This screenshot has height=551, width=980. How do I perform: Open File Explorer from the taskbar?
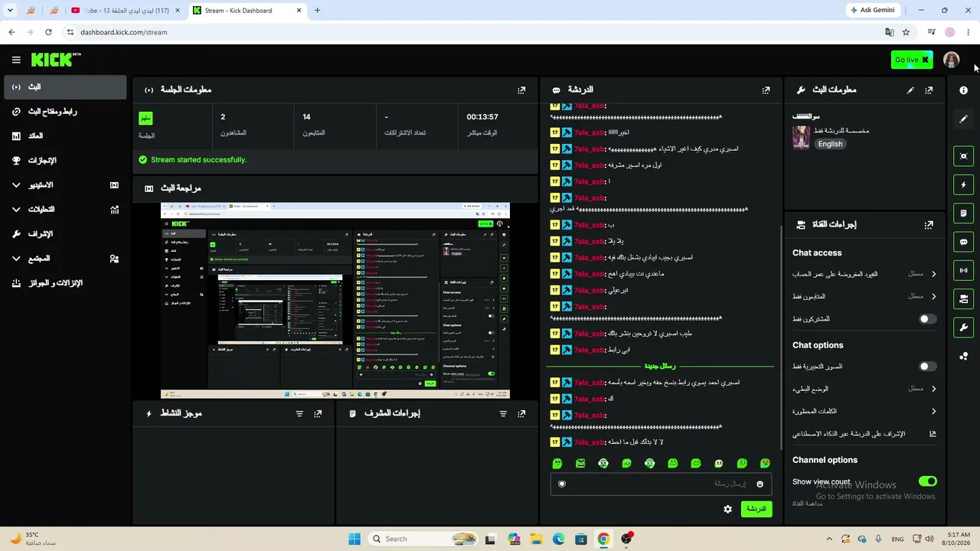(537, 539)
